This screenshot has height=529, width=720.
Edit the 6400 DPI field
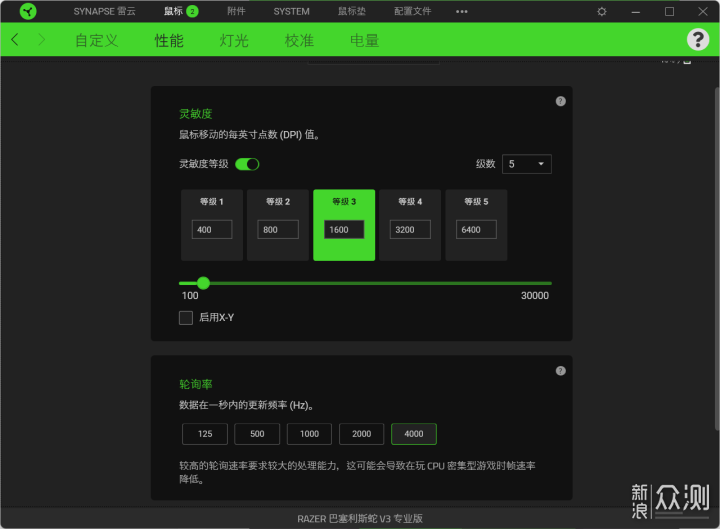(476, 230)
